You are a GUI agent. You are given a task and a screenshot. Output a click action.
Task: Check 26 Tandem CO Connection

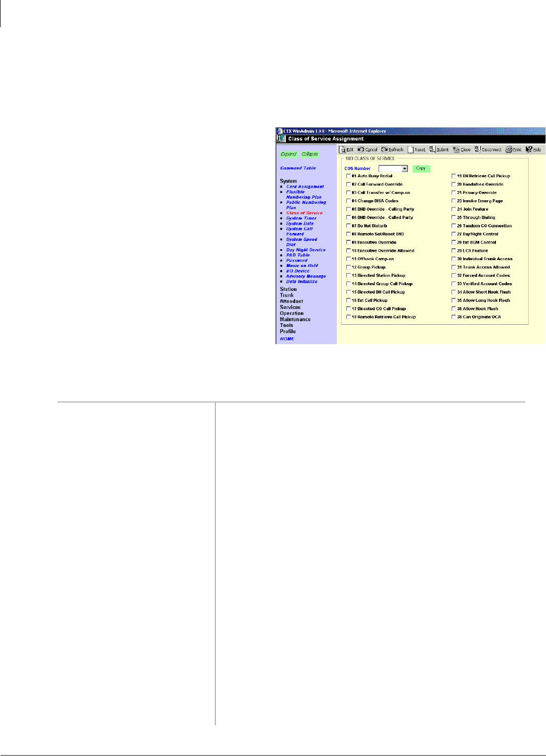[454, 226]
